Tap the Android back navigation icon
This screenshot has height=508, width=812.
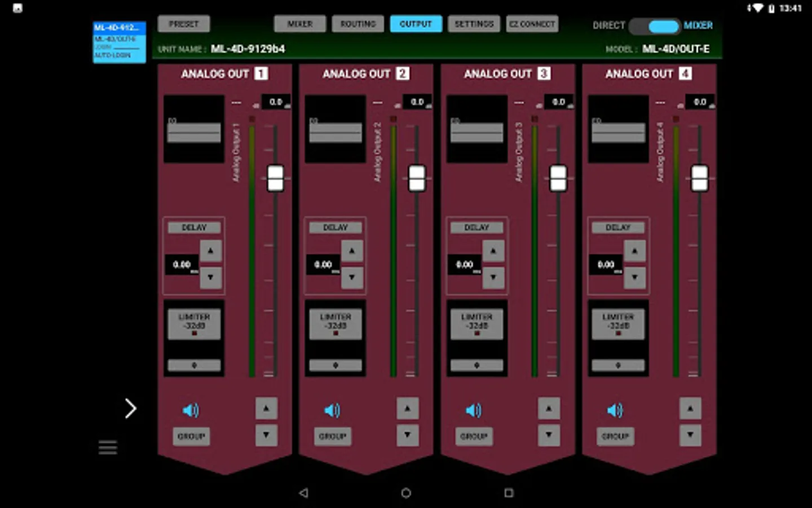(x=303, y=493)
